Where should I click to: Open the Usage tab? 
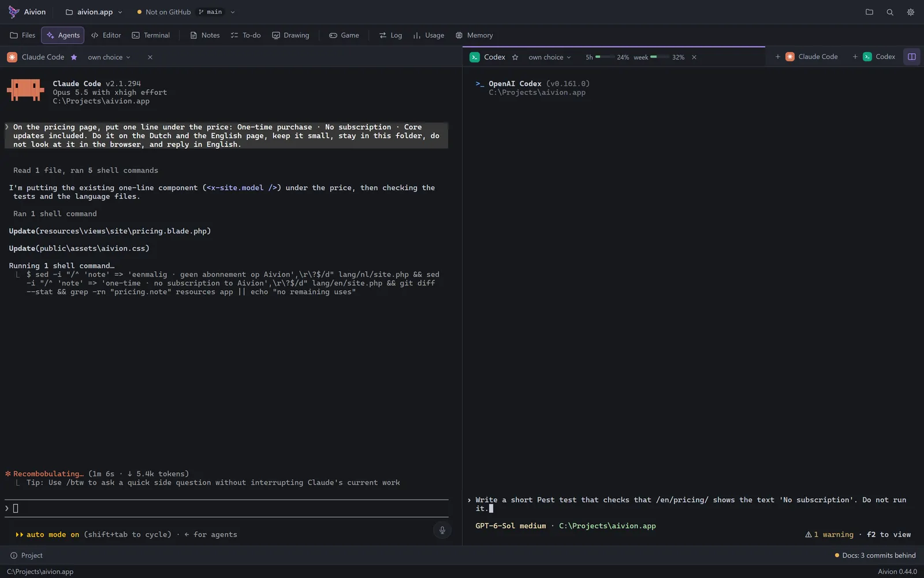click(429, 35)
